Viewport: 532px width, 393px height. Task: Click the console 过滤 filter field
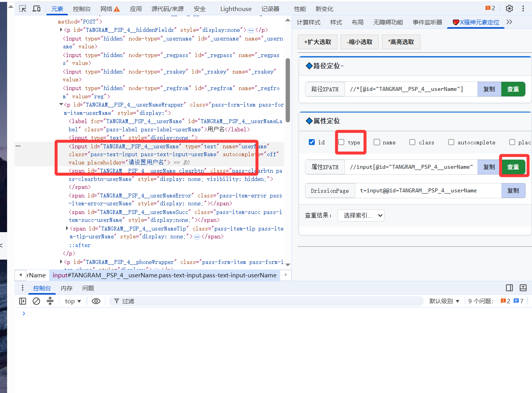(267, 301)
